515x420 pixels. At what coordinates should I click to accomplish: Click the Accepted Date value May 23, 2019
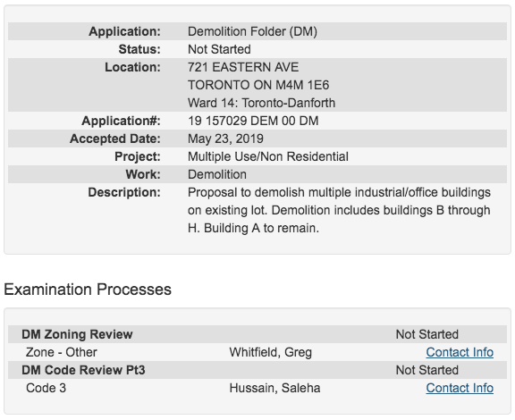pyautogui.click(x=225, y=139)
